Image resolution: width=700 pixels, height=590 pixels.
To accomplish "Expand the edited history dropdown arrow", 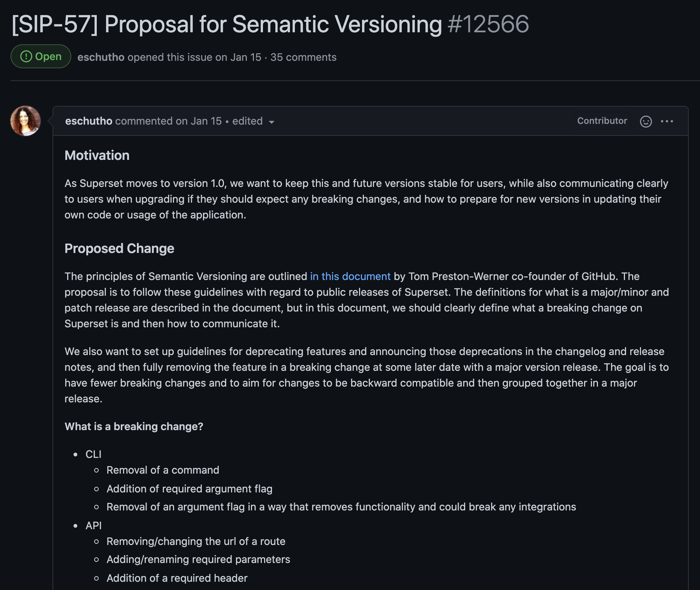I will [272, 122].
